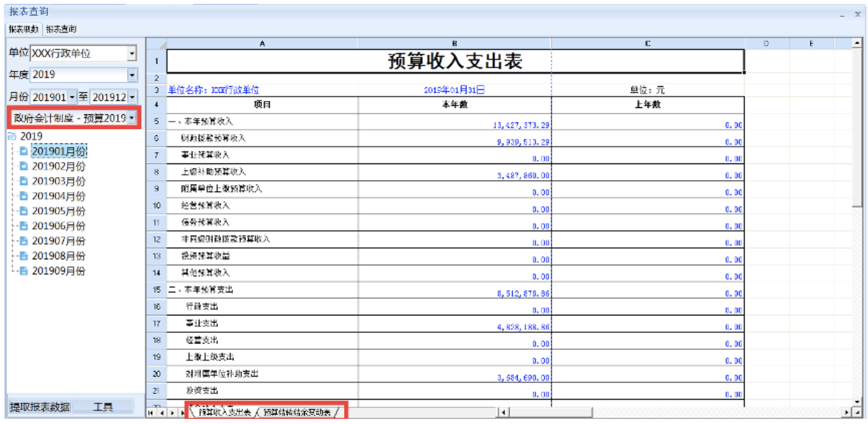This screenshot has width=868, height=424.
Task: Click the select-all corner of spreadsheet
Action: tap(157, 43)
